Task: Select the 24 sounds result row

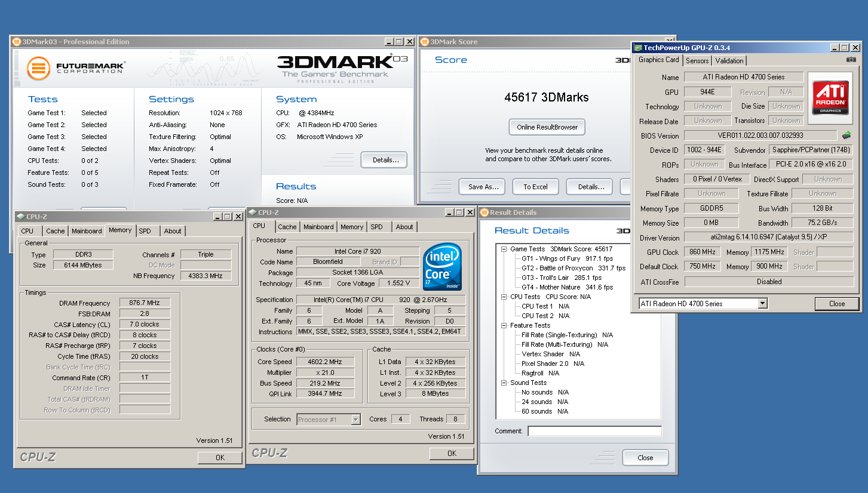Action: (545, 402)
